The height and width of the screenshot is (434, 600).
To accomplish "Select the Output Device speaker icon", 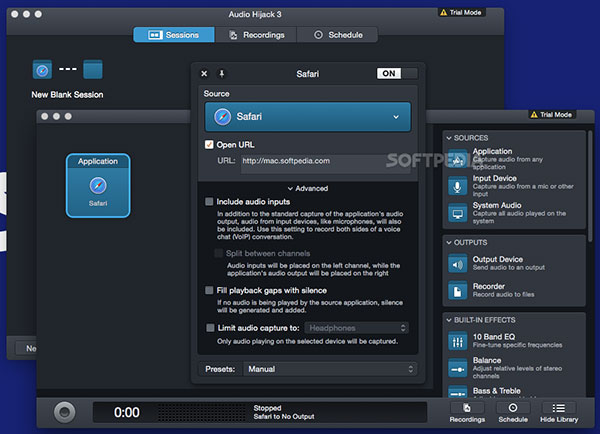I will tap(458, 264).
